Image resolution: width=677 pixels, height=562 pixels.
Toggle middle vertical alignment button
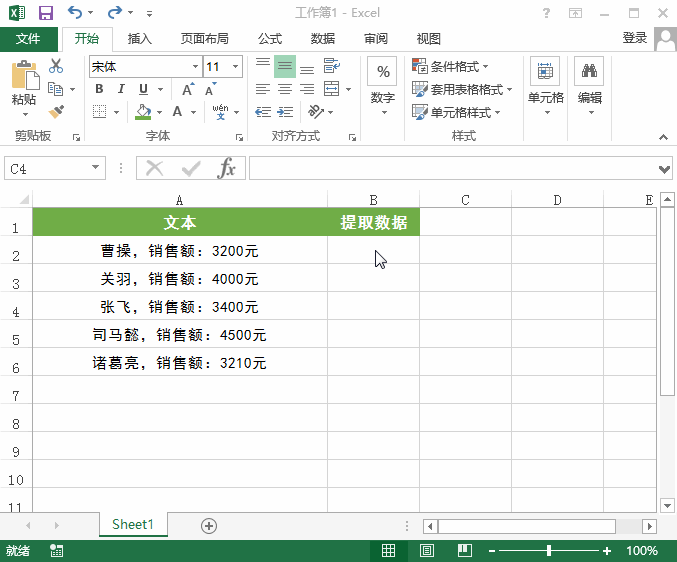point(285,67)
